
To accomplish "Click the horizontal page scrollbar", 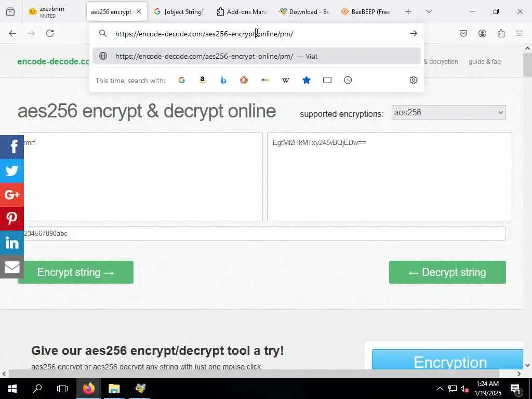I will [254, 374].
